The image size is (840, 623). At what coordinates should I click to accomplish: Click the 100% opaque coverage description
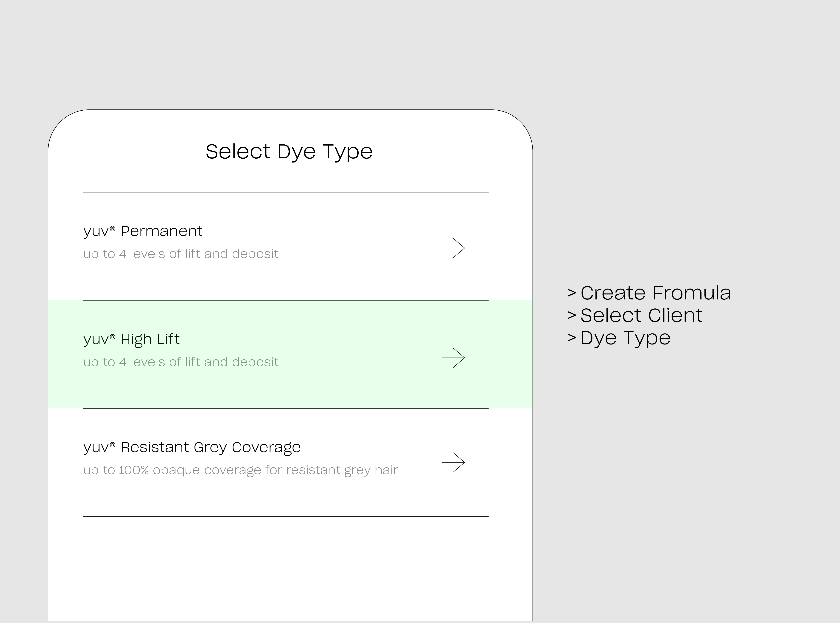tap(240, 470)
